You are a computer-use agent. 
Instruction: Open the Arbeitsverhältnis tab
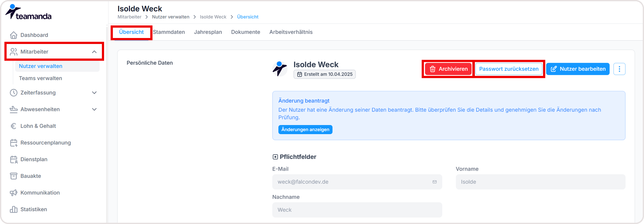click(x=291, y=32)
